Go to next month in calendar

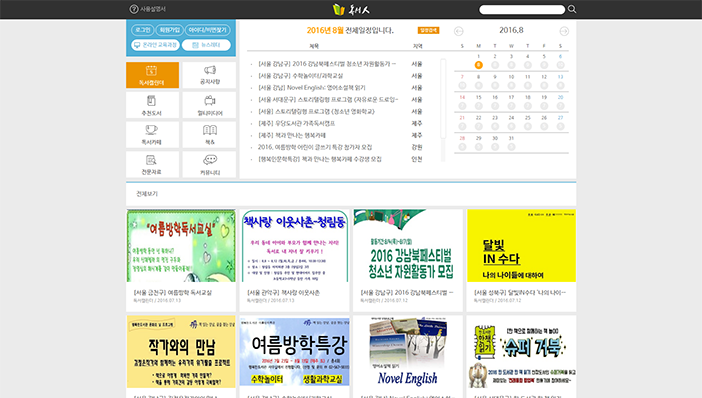tap(564, 31)
